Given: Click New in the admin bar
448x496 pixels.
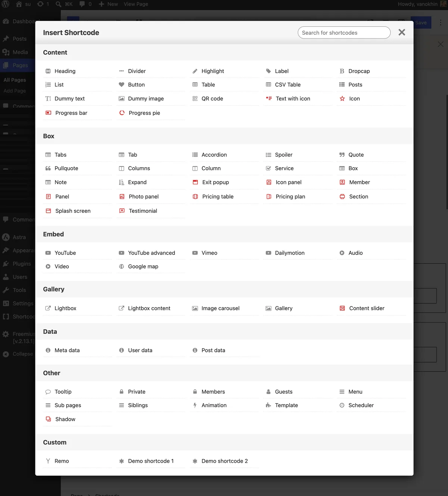Looking at the screenshot, I should coord(108,4).
